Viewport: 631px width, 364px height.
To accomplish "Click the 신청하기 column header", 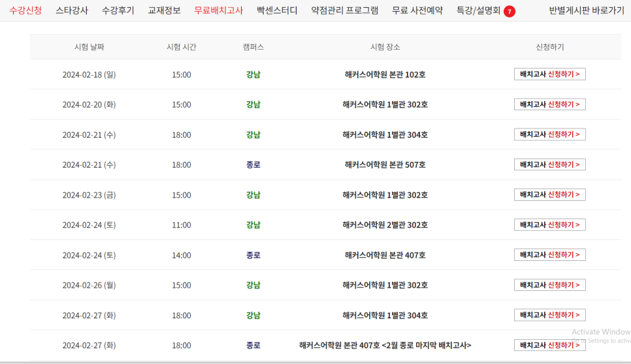I will coord(550,47).
